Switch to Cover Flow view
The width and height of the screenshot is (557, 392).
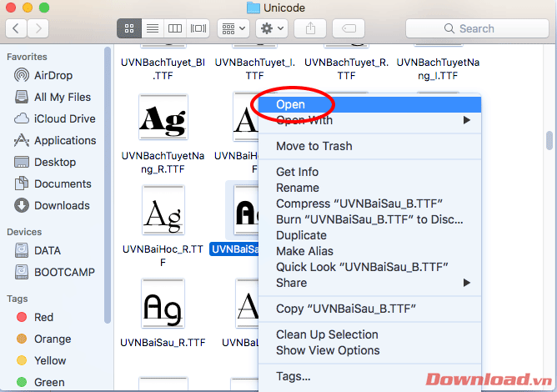tap(198, 28)
